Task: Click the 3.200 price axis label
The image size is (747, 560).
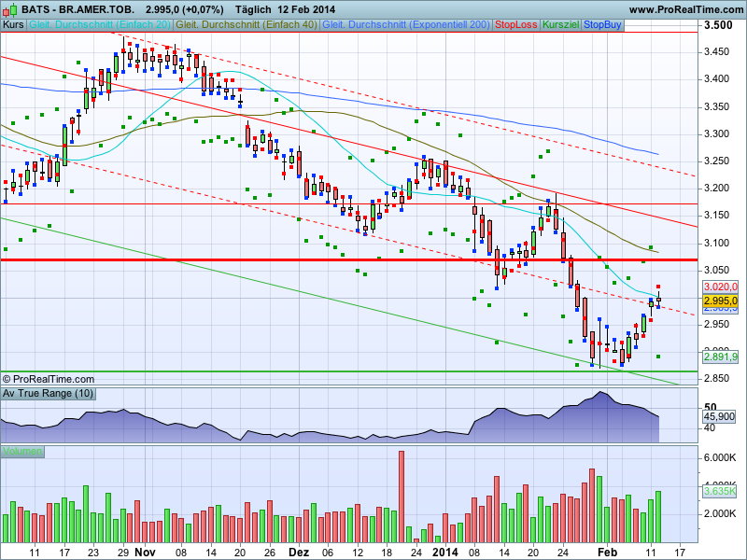Action: pyautogui.click(x=716, y=189)
